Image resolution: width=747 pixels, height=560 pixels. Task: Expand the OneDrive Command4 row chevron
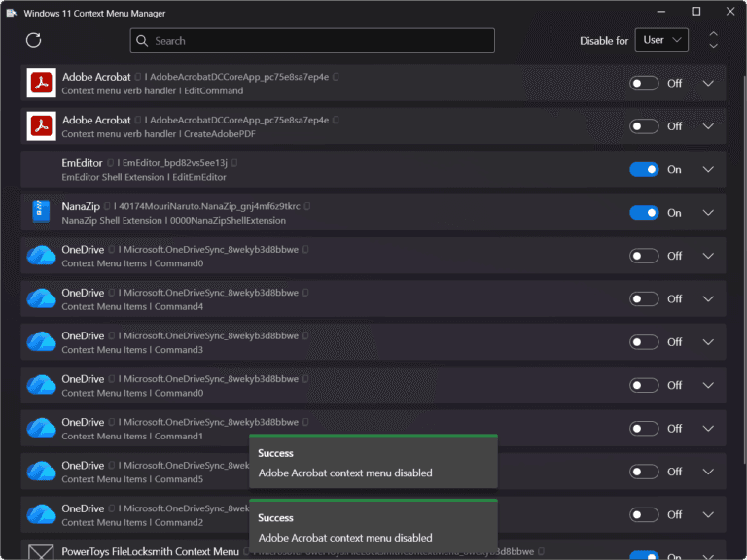[x=708, y=299]
